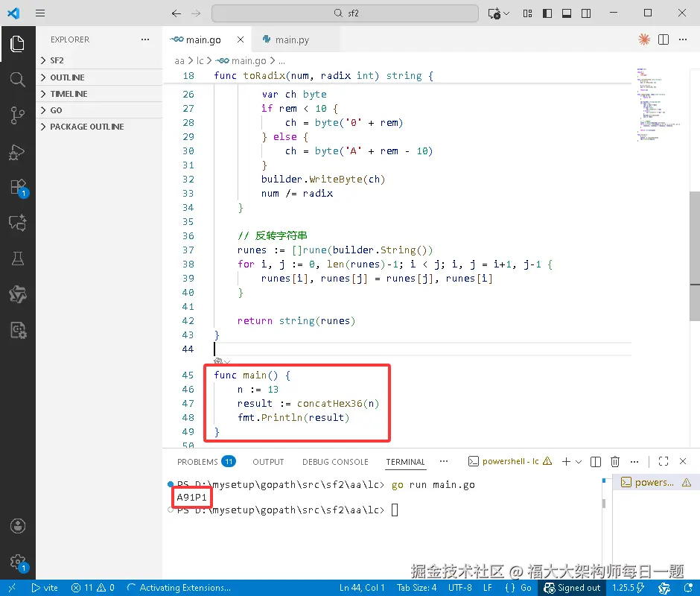Screen dimensions: 700x596
Task: Click the code minimap preview
Action: tap(658, 104)
